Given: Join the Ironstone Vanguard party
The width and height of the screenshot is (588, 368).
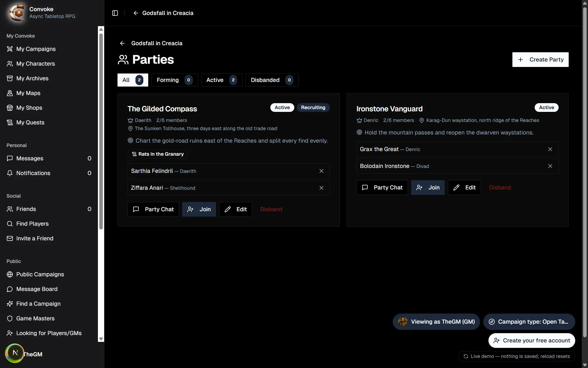Looking at the screenshot, I should coord(428,188).
